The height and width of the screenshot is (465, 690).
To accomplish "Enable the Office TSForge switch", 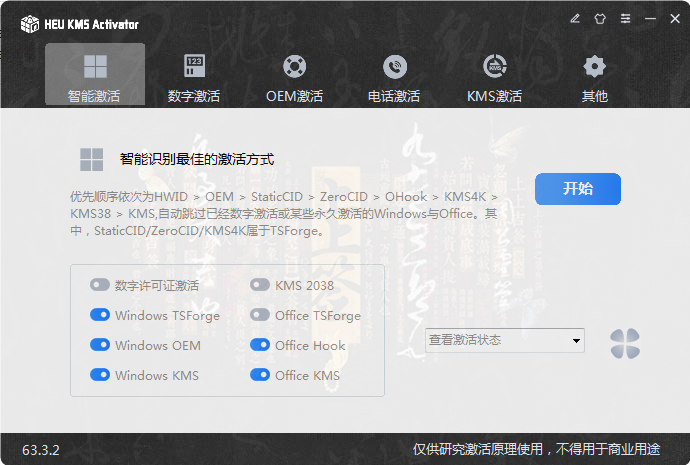I will 260,315.
